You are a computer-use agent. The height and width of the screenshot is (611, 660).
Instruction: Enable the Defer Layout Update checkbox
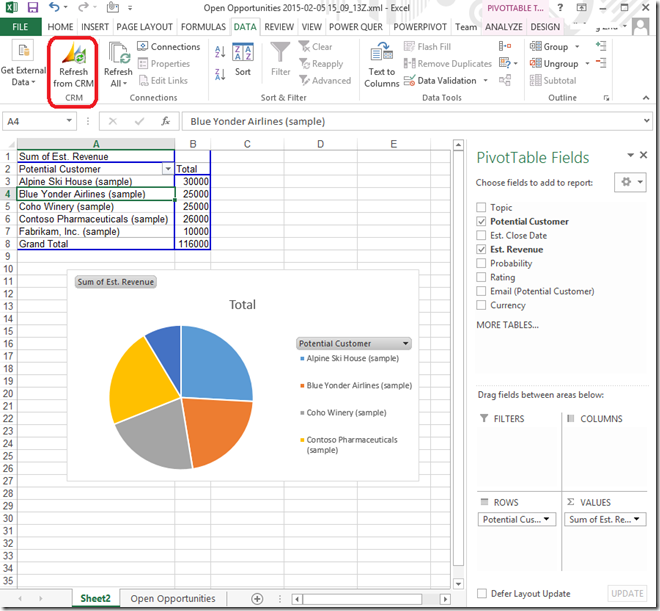pyautogui.click(x=482, y=593)
